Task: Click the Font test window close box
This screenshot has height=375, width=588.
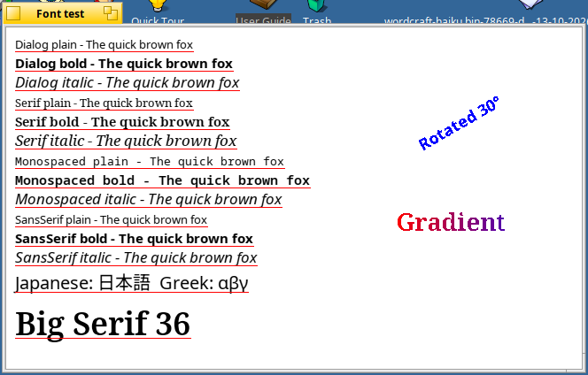Action: (13, 14)
